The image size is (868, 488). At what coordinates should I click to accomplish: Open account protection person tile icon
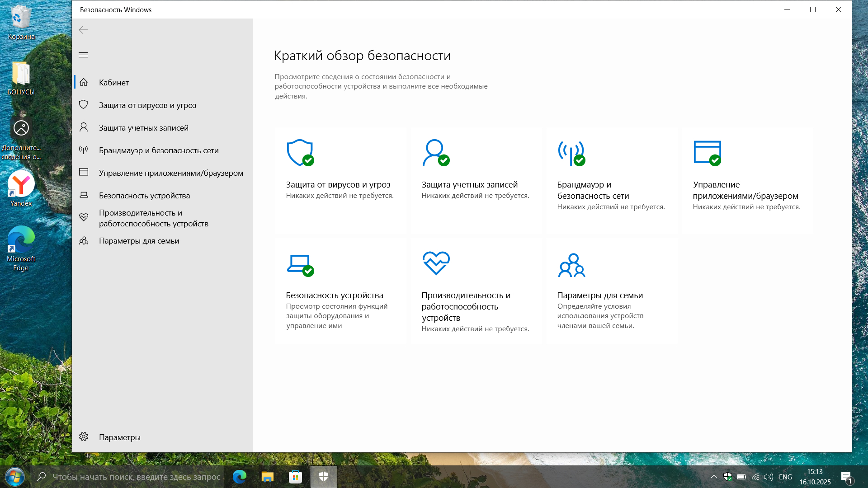click(435, 153)
